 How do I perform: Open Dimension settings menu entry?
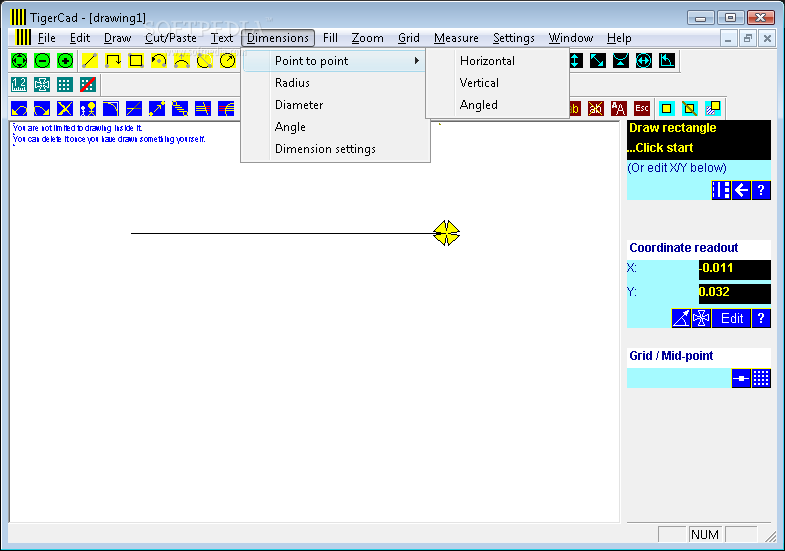335,149
